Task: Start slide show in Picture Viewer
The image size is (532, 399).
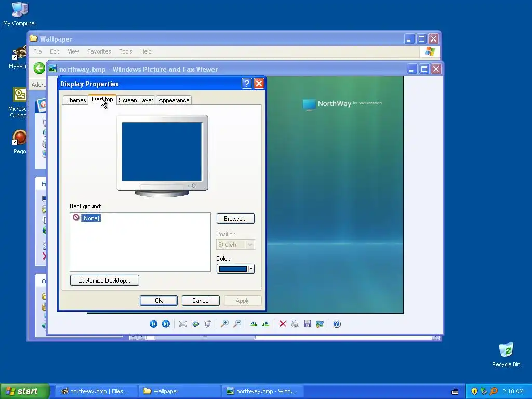Action: click(x=208, y=324)
